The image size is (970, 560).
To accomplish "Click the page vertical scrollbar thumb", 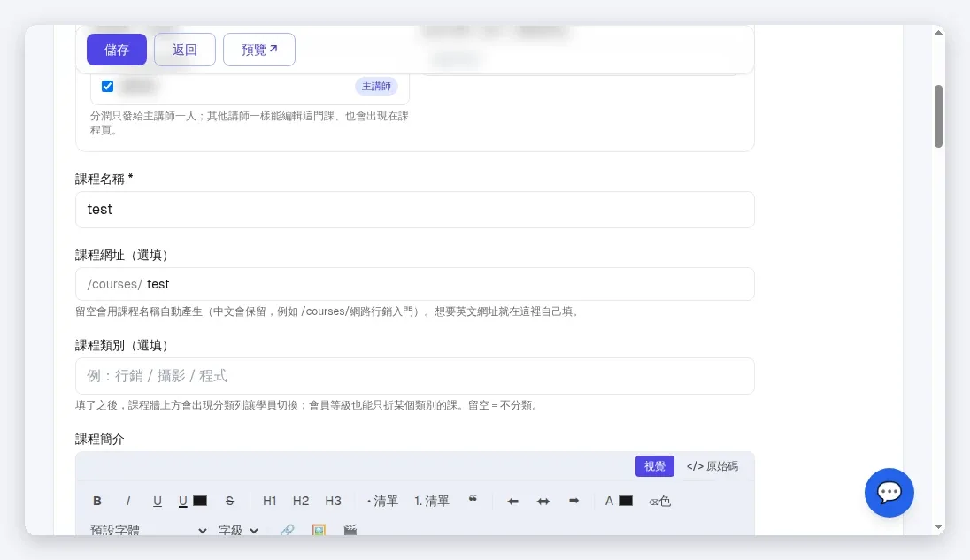I will point(938,116).
